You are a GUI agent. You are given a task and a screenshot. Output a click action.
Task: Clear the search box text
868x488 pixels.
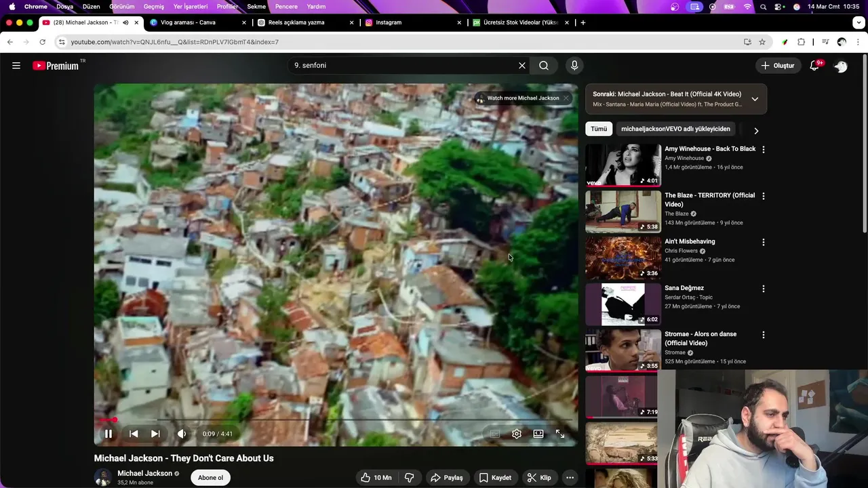click(x=522, y=66)
